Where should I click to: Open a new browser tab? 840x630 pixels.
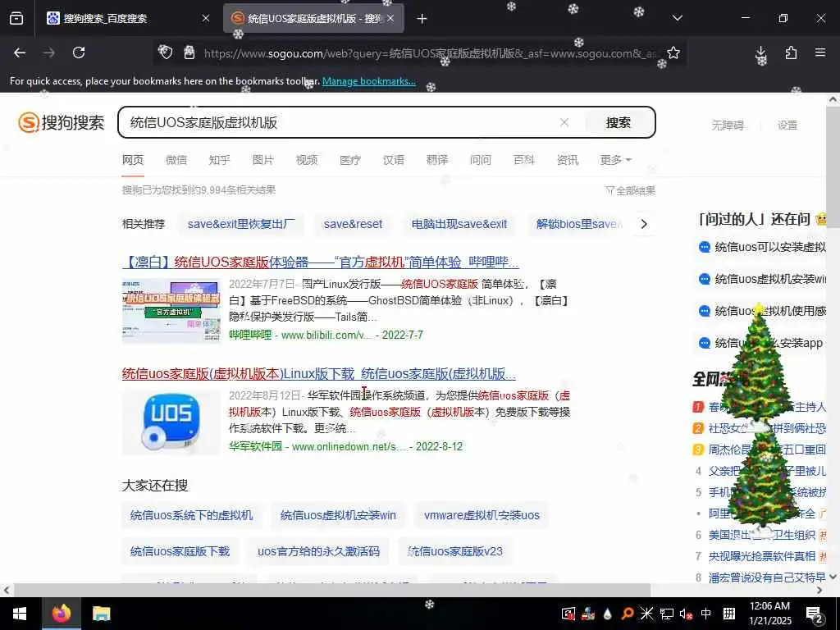(422, 19)
